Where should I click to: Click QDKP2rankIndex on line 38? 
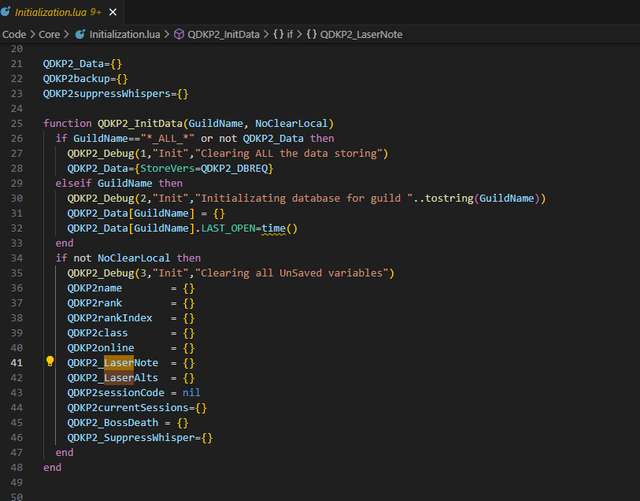(x=110, y=318)
